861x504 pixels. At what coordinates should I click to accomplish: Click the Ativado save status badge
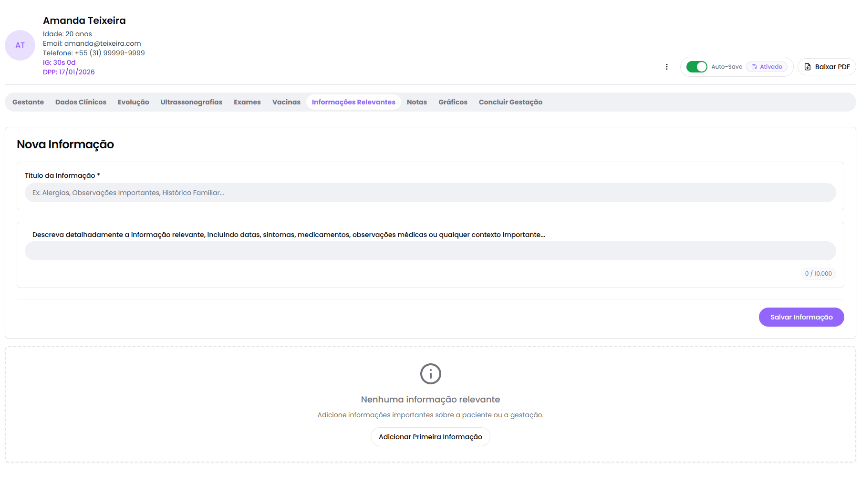tap(767, 67)
